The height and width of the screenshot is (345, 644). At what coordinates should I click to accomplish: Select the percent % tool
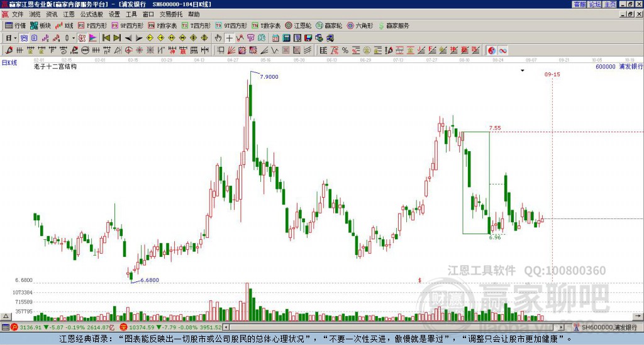345,50
